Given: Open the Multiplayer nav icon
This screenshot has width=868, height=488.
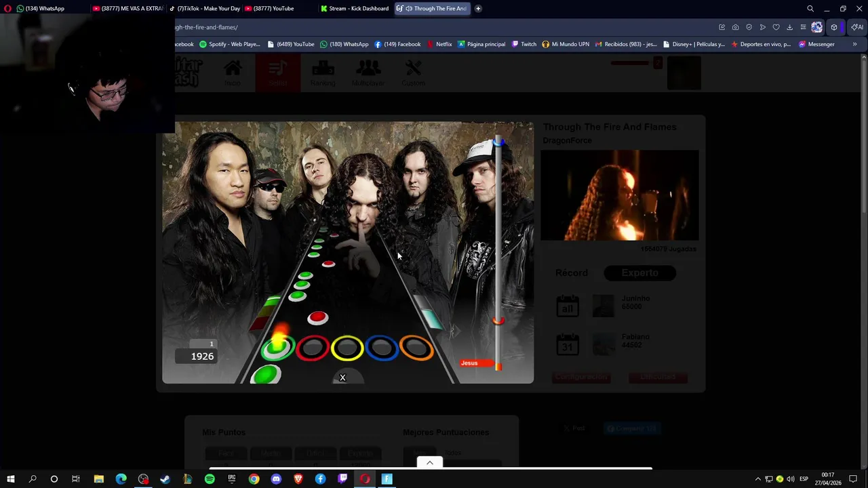Looking at the screenshot, I should [x=368, y=73].
